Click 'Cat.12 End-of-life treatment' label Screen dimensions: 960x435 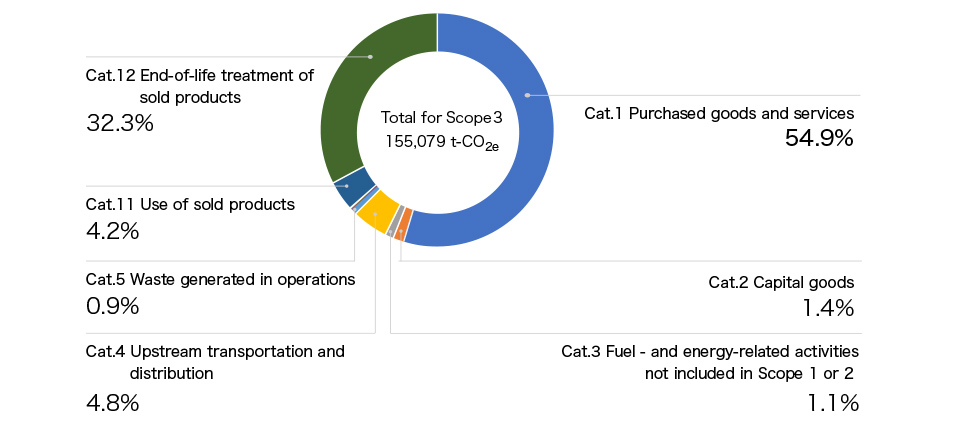tap(200, 75)
